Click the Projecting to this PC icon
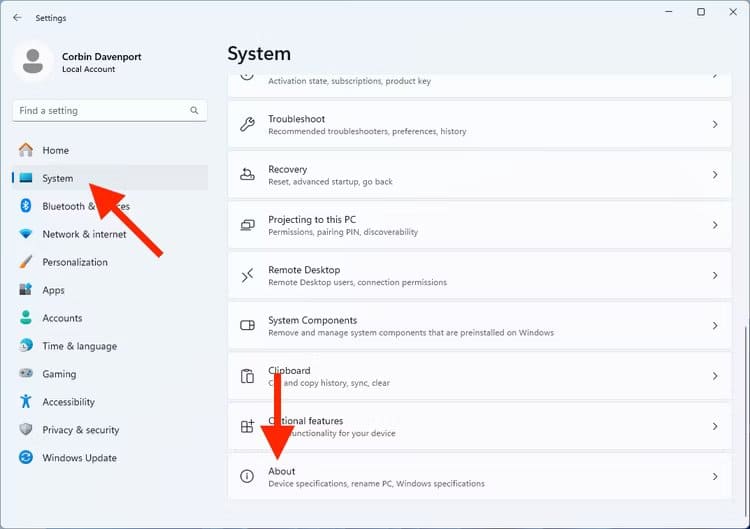Viewport: 750px width, 529px height. coord(247,225)
